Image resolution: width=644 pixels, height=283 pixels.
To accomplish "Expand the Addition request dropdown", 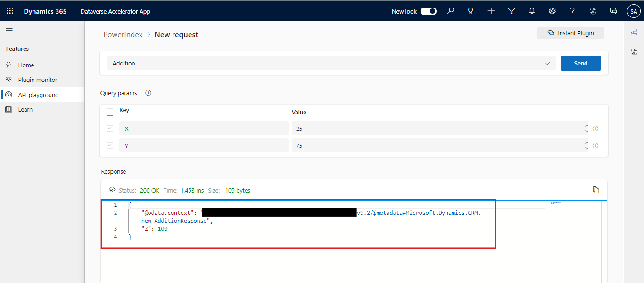I will pos(547,63).
